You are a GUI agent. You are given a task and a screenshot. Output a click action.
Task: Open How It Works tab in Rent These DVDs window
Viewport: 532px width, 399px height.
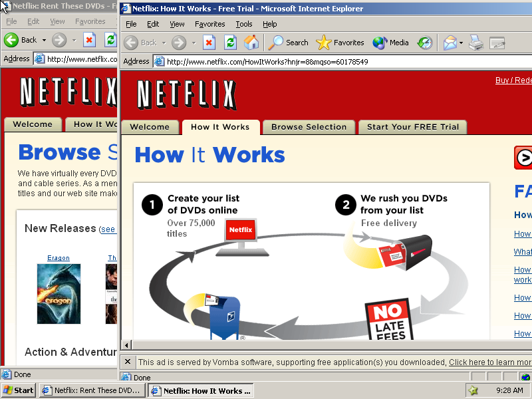(x=91, y=124)
